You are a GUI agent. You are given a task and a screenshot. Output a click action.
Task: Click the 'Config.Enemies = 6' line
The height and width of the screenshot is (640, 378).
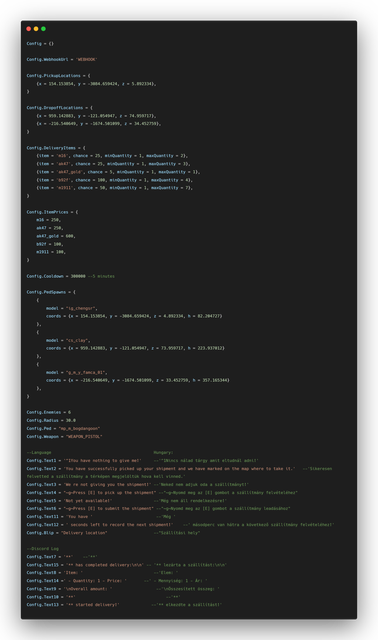coord(49,412)
